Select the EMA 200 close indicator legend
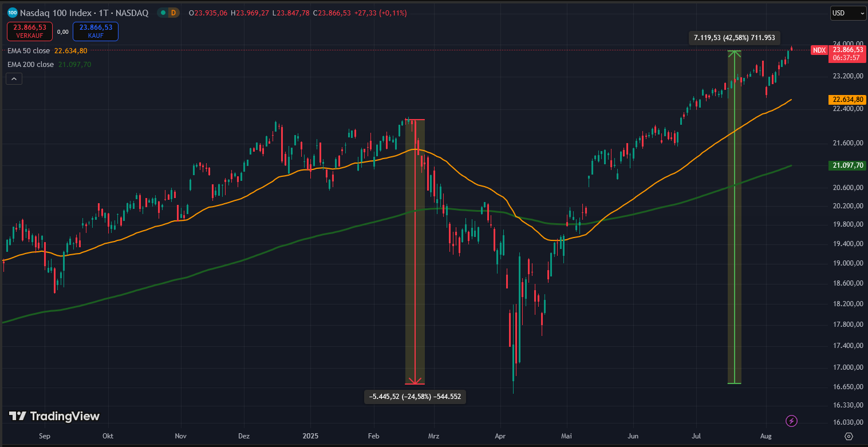868x447 pixels. [30, 65]
